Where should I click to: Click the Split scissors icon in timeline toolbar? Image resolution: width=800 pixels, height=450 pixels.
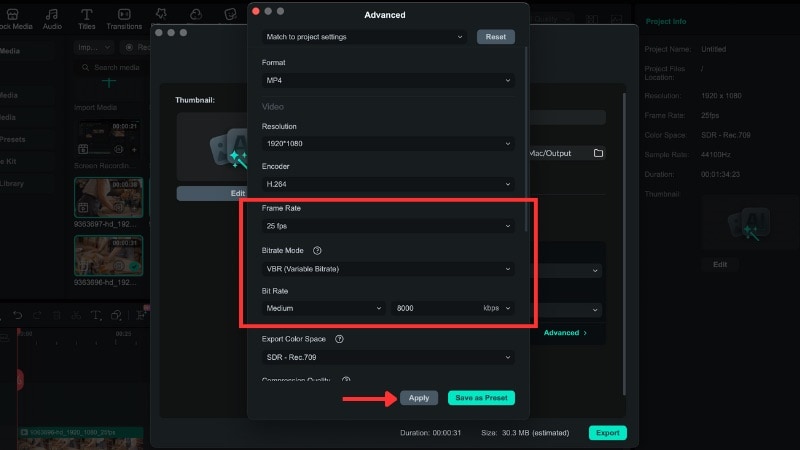[x=76, y=316]
